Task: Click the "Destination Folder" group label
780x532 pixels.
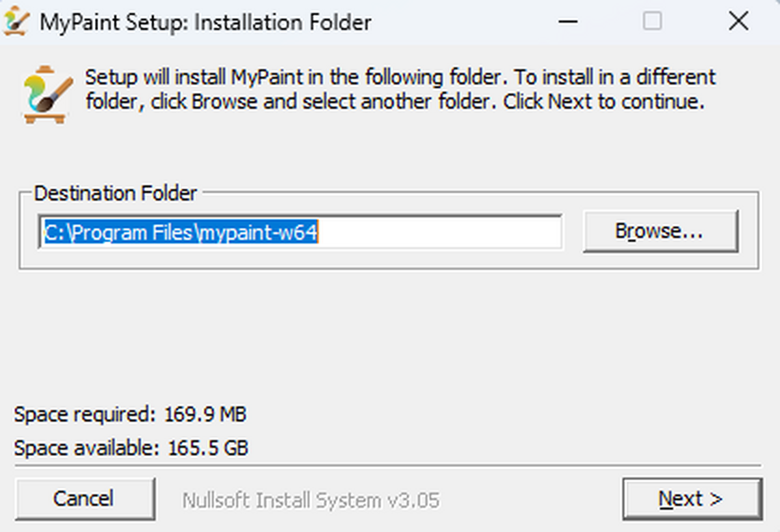Action: [115, 193]
